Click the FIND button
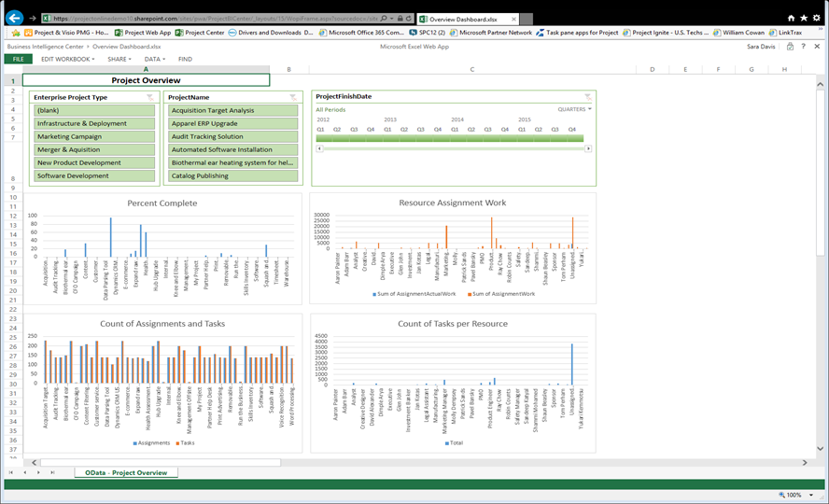The image size is (829, 504). click(x=185, y=59)
